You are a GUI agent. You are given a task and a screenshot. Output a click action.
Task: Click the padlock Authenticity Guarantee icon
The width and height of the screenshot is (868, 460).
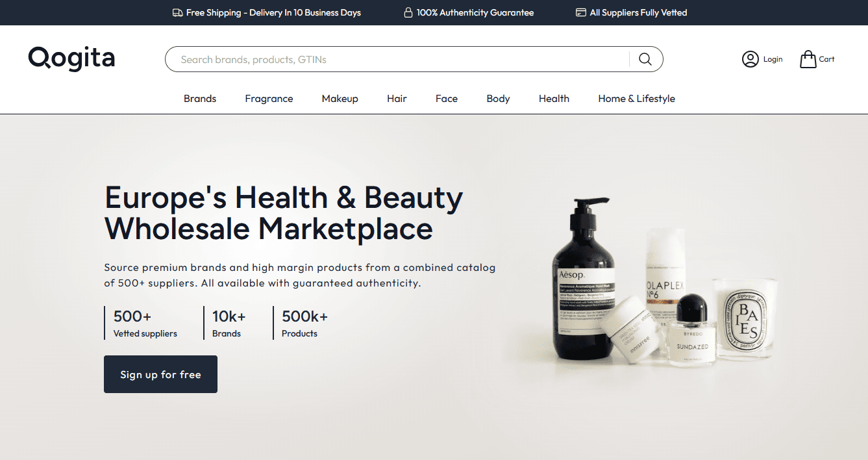point(408,12)
